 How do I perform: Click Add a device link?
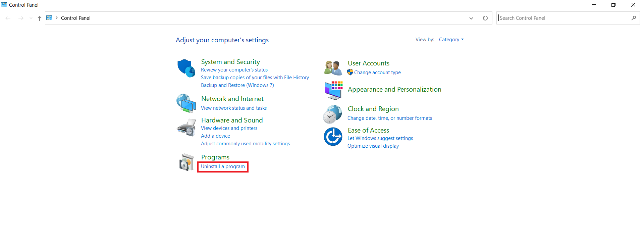pos(215,136)
